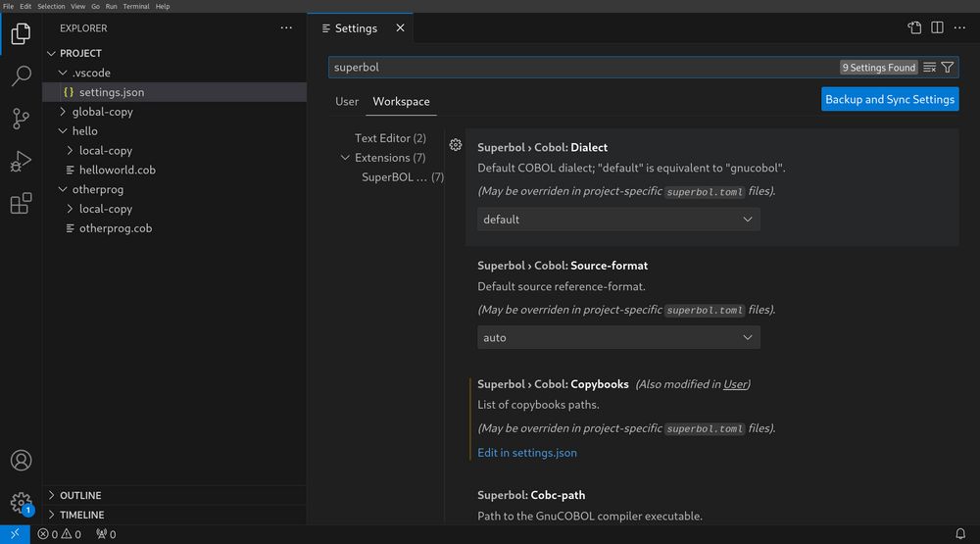
Task: Click the settings filter funnel icon
Action: click(x=948, y=68)
